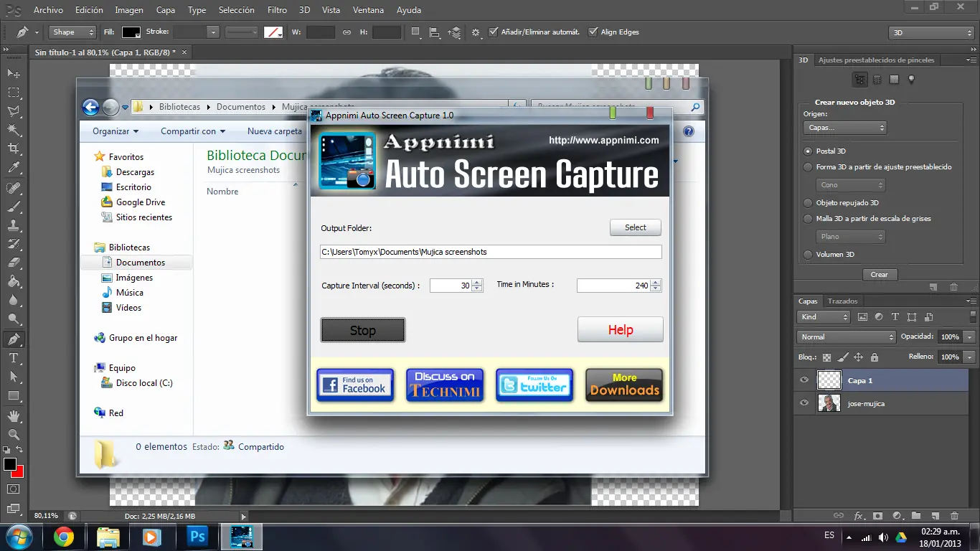Viewport: 980px width, 551px height.
Task: Click the red Help button
Action: coord(621,330)
